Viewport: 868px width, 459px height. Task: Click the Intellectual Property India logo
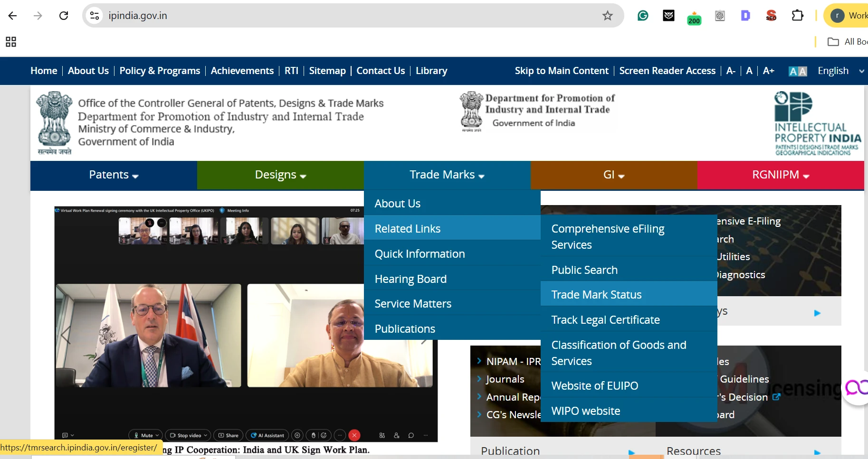[x=817, y=123]
